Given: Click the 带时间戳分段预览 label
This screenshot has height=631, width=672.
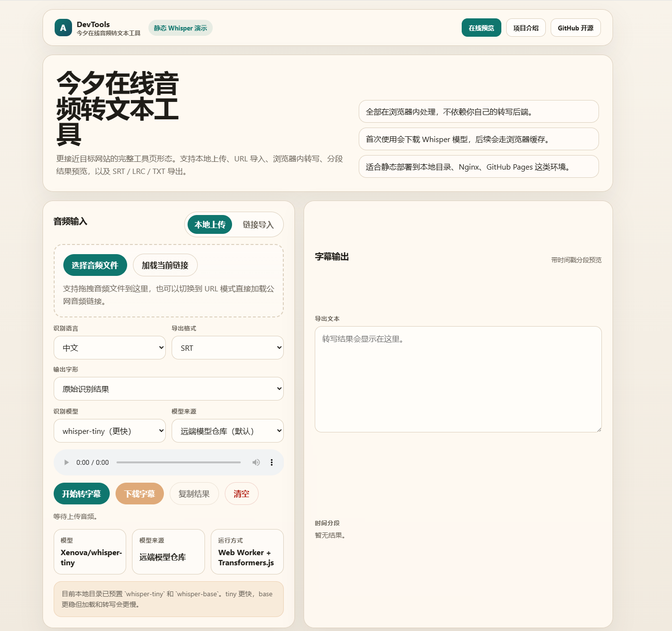Looking at the screenshot, I should 576,260.
